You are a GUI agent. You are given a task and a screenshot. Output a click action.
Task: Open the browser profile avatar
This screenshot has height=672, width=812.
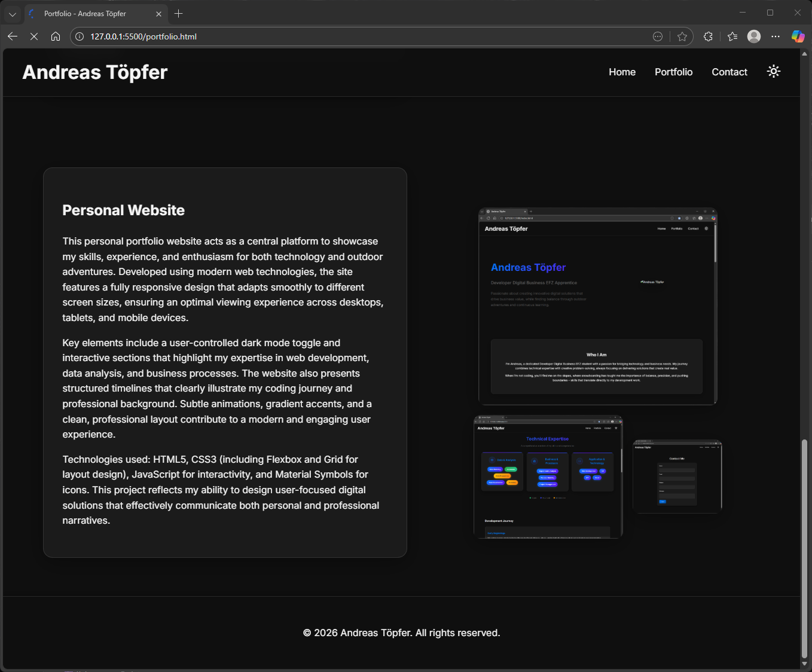754,36
